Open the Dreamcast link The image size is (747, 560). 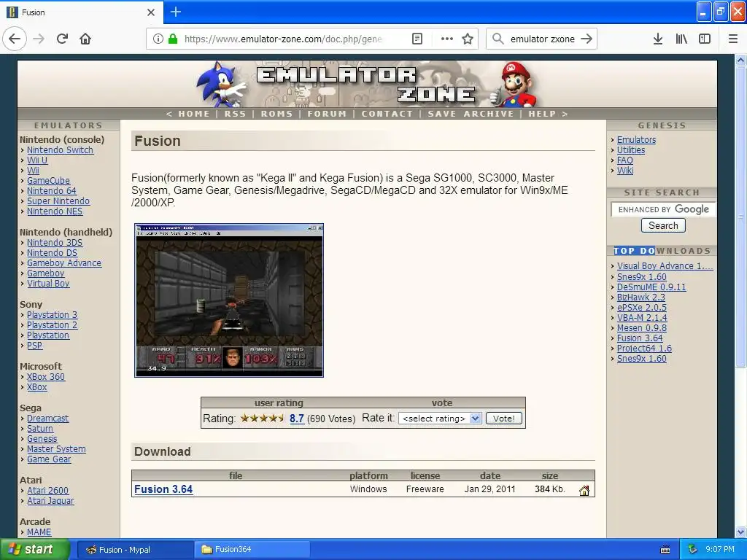click(x=47, y=418)
